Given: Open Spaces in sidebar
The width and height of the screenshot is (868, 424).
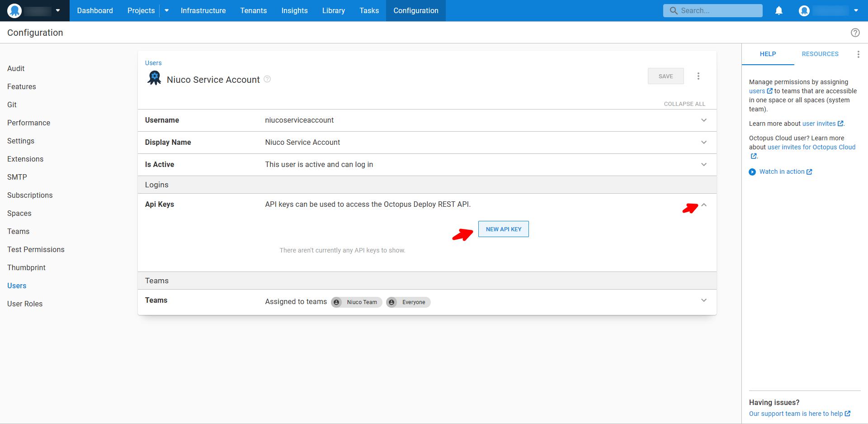Looking at the screenshot, I should (x=19, y=213).
